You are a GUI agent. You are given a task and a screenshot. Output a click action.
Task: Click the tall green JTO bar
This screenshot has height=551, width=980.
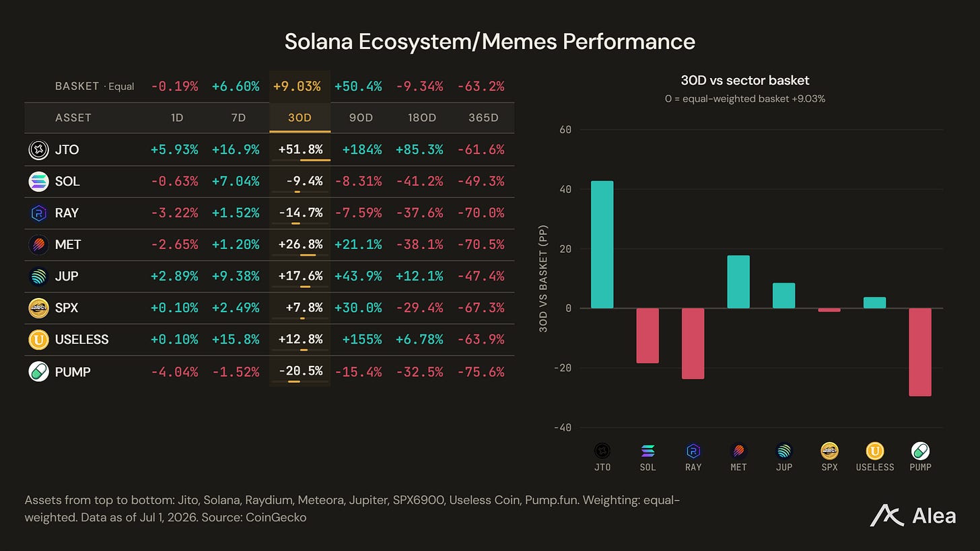[x=602, y=244]
